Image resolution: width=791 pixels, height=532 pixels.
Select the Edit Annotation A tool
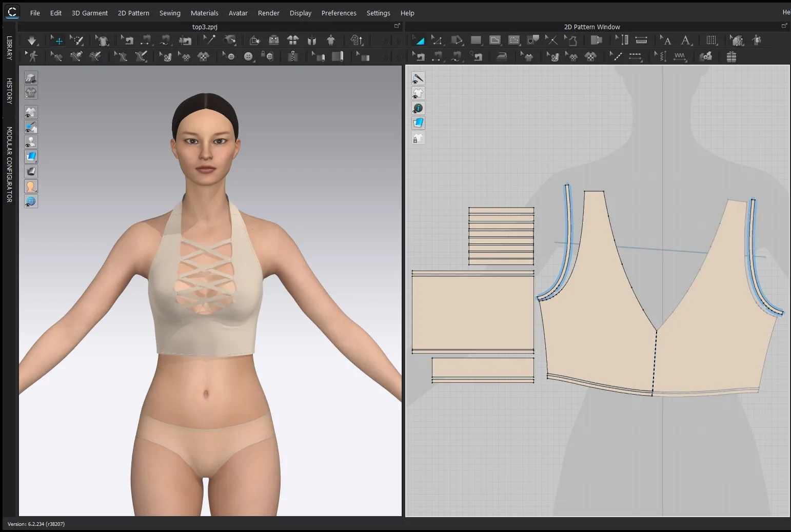tap(665, 40)
